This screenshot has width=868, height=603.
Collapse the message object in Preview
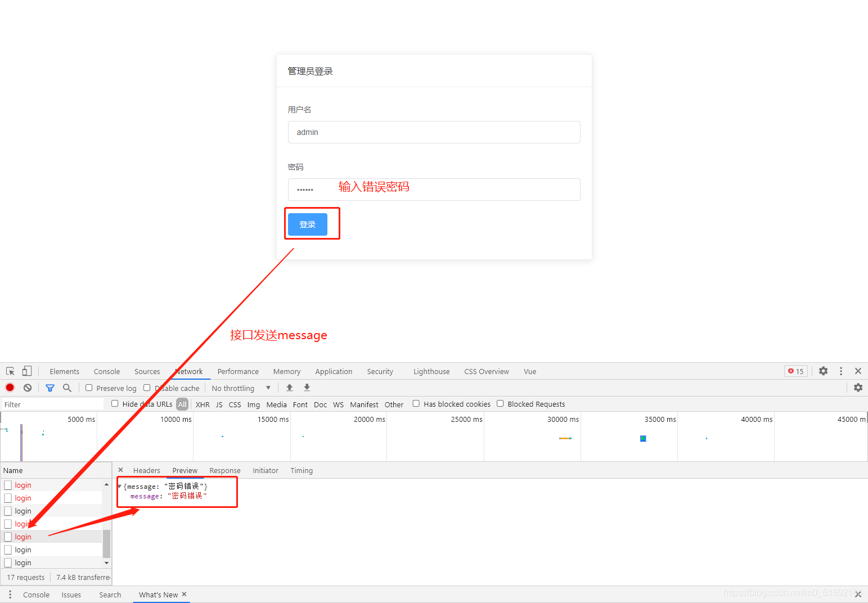point(120,487)
